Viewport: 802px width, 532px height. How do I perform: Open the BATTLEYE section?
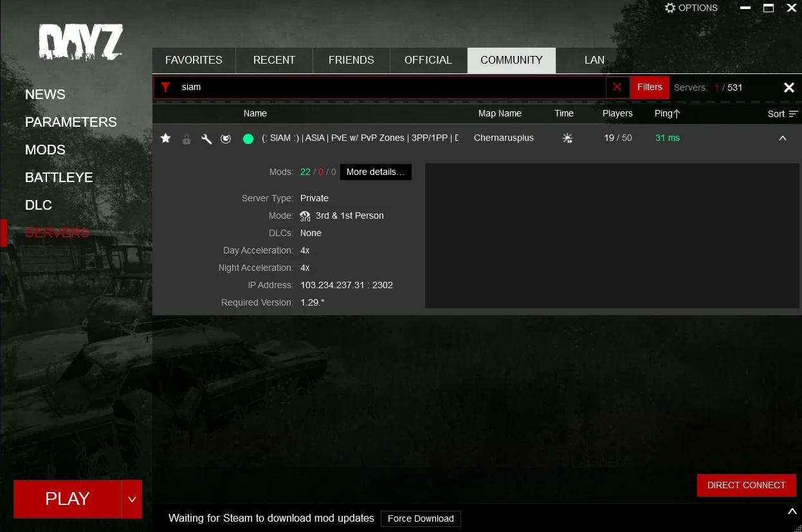pos(59,178)
